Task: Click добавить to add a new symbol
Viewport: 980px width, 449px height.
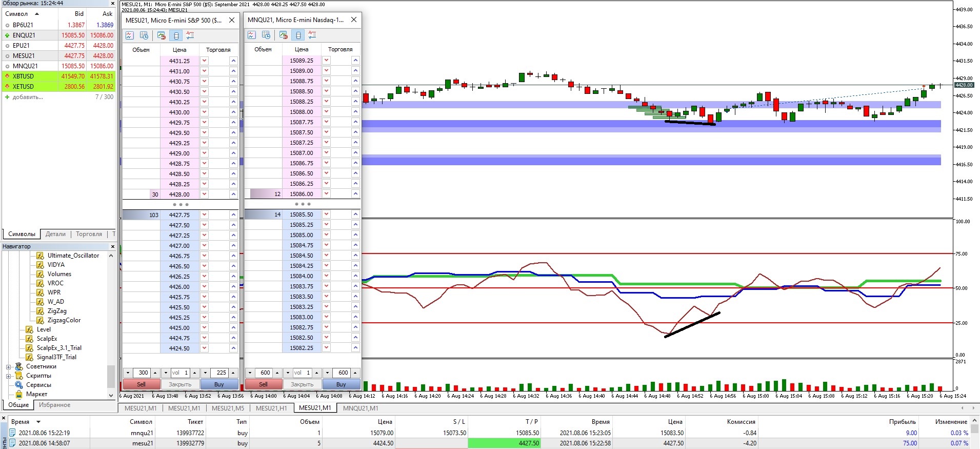Action: pos(28,97)
